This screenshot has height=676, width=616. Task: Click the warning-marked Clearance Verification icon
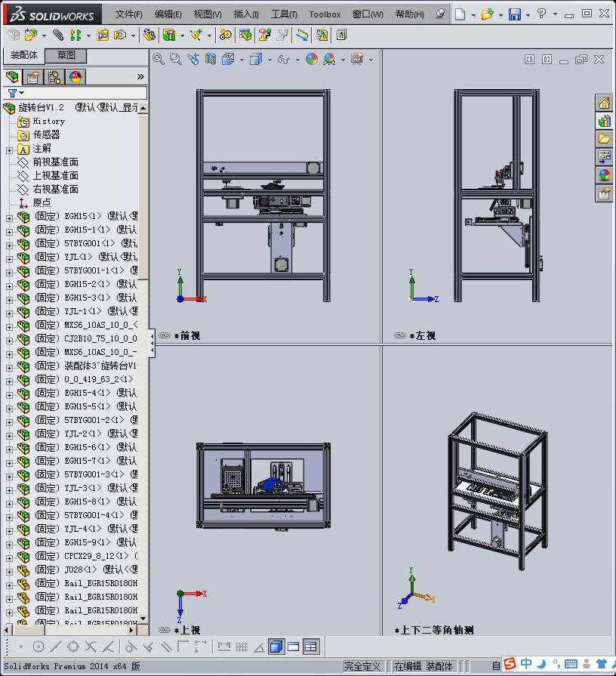point(322,35)
